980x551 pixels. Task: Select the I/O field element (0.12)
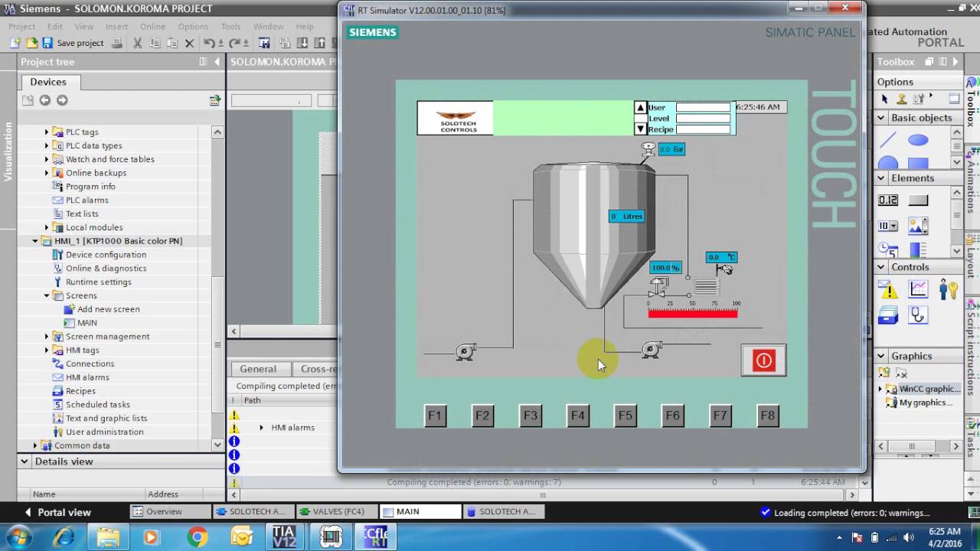[x=888, y=201]
